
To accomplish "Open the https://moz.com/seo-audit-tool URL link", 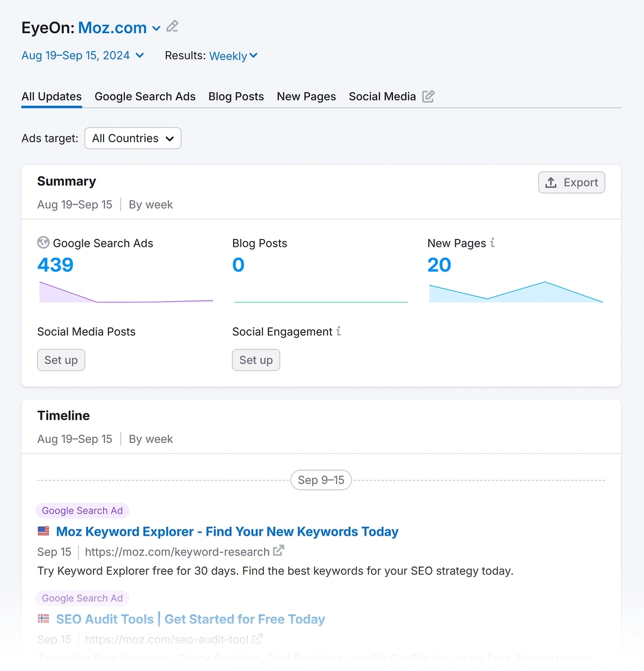I will click(x=166, y=639).
